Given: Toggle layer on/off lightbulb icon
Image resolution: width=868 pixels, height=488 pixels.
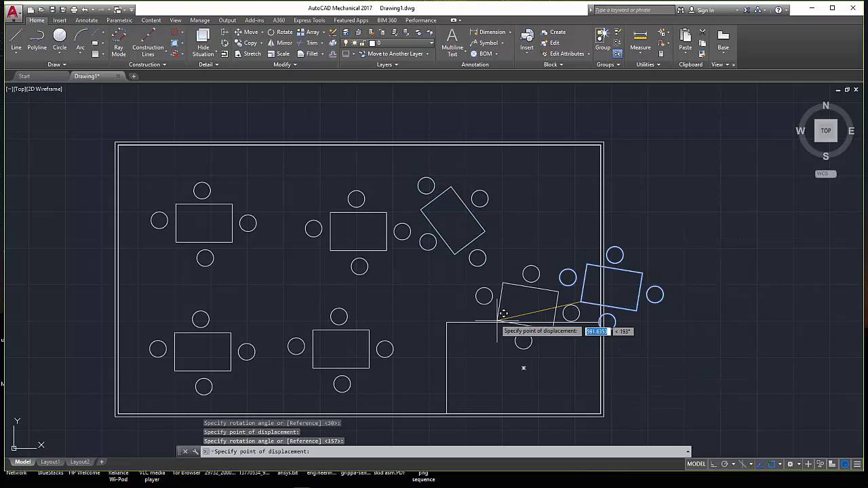Looking at the screenshot, I should pos(346,43).
